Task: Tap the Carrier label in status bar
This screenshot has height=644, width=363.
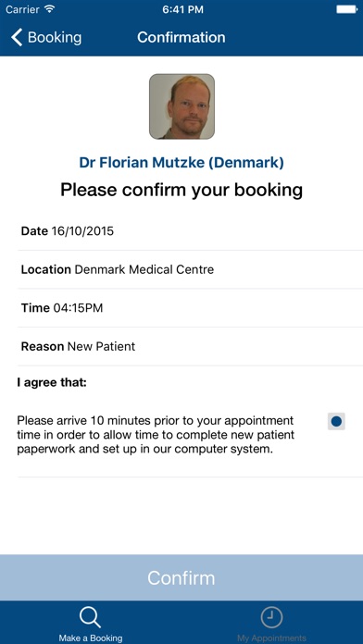Action: coord(22,9)
